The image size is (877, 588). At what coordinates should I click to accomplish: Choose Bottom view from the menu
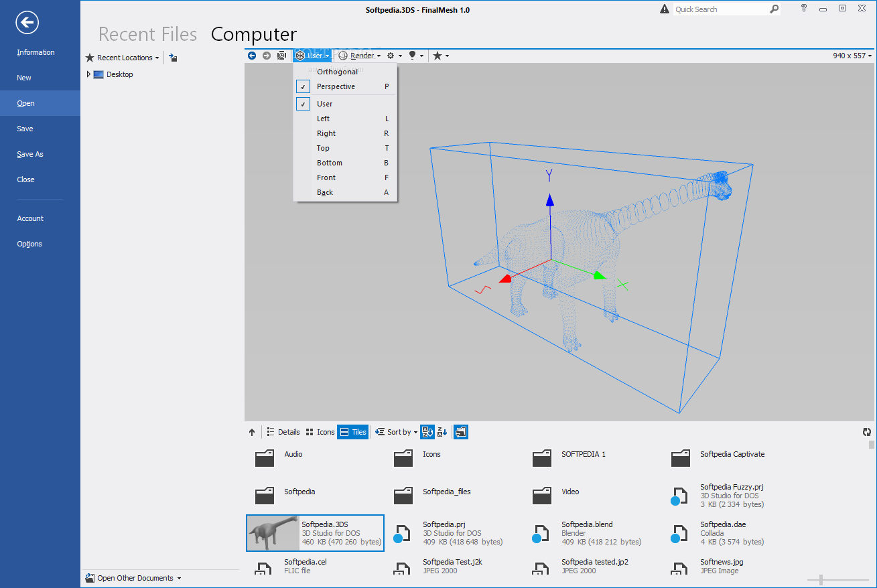pos(346,163)
